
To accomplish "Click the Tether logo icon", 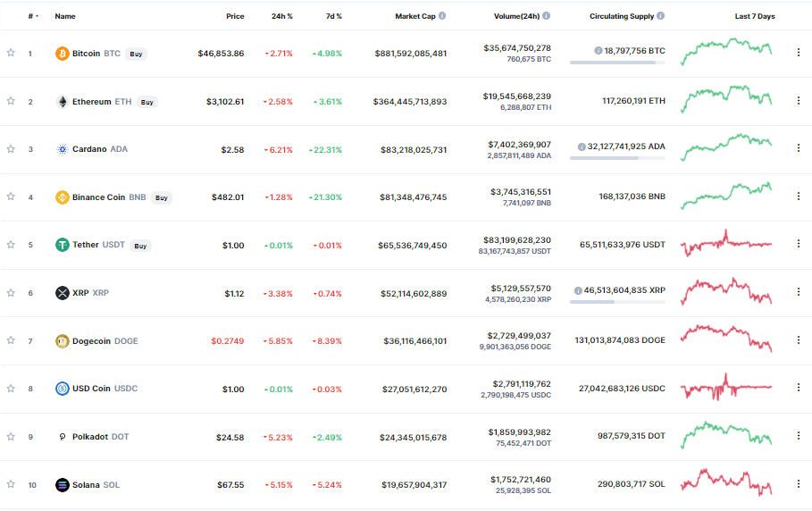I will 63,245.
